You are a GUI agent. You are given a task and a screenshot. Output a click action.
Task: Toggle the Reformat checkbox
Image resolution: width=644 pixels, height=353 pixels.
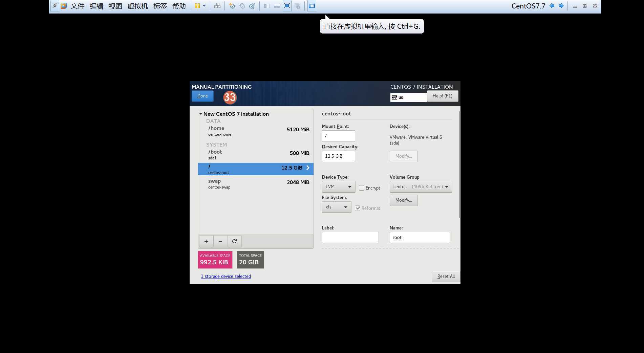coord(358,208)
